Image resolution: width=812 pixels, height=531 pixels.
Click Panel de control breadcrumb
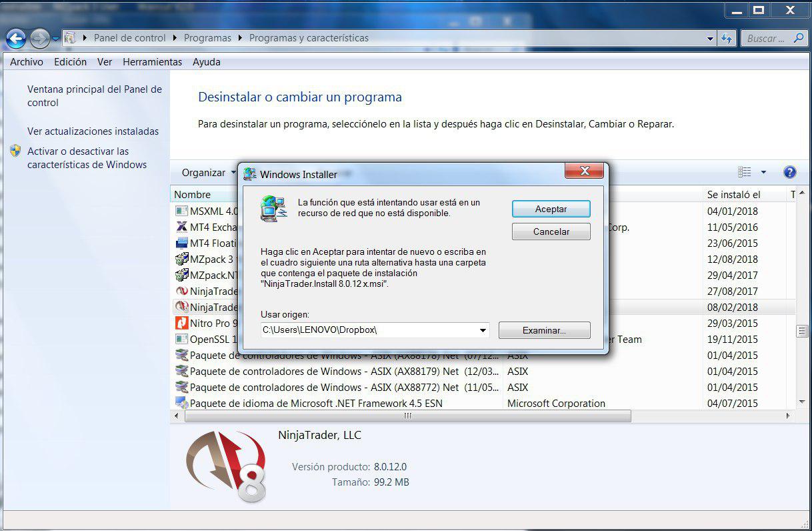130,38
